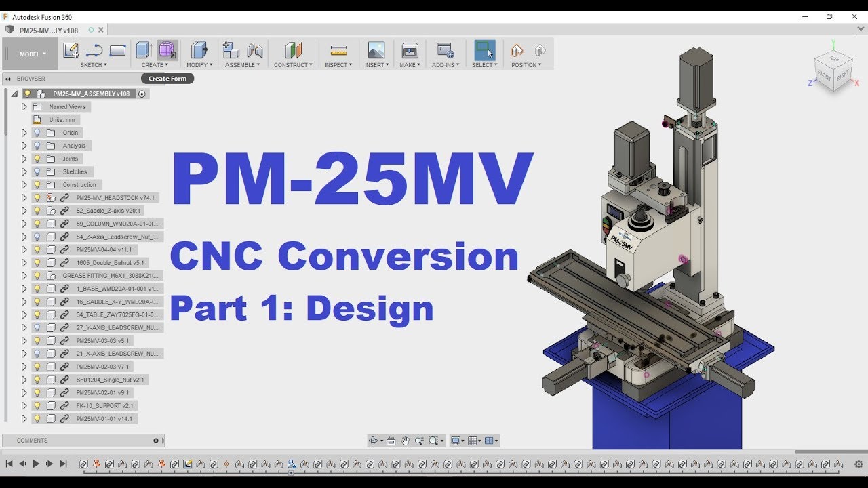Open the ASSEMBLE menu
868x488 pixels.
(243, 65)
